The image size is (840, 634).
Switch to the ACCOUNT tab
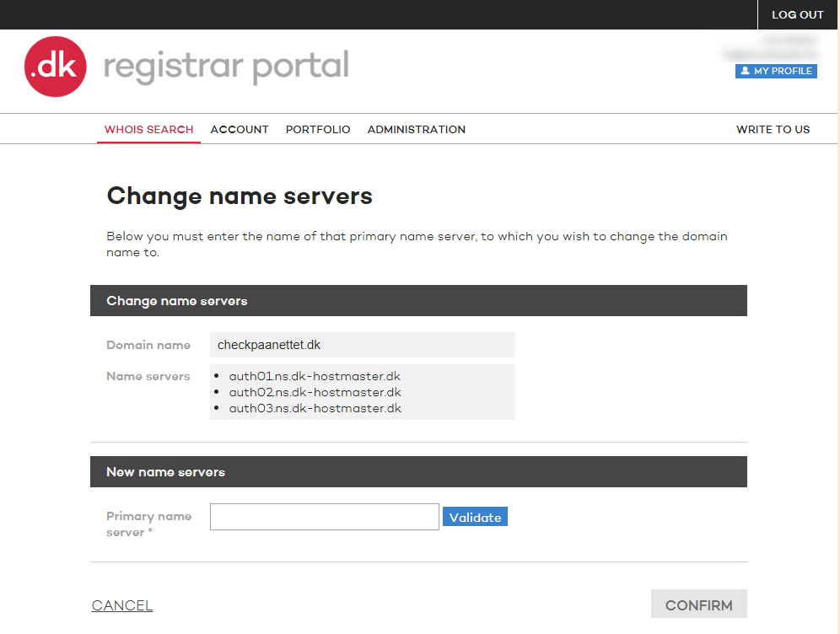pos(240,129)
